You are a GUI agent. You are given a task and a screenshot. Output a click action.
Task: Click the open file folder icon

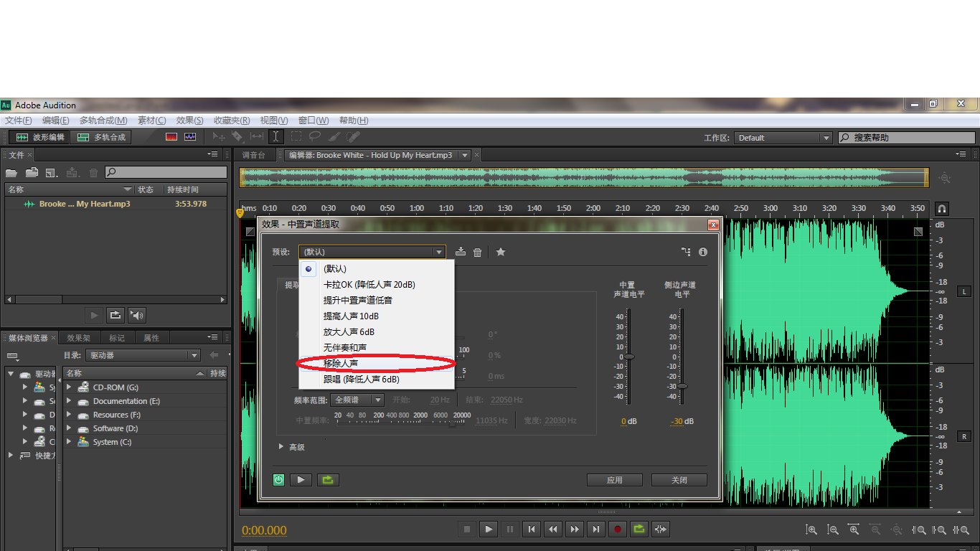point(11,172)
